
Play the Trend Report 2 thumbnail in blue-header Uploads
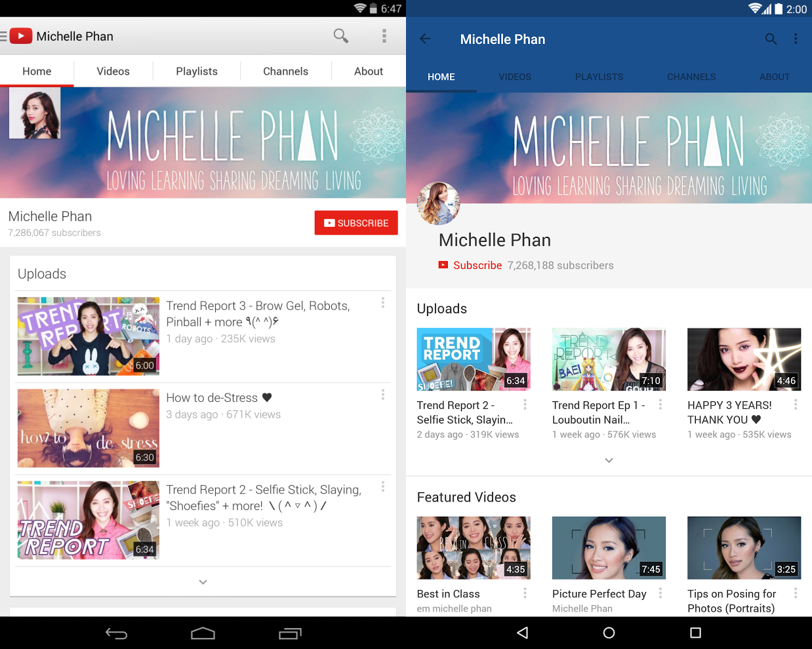474,359
